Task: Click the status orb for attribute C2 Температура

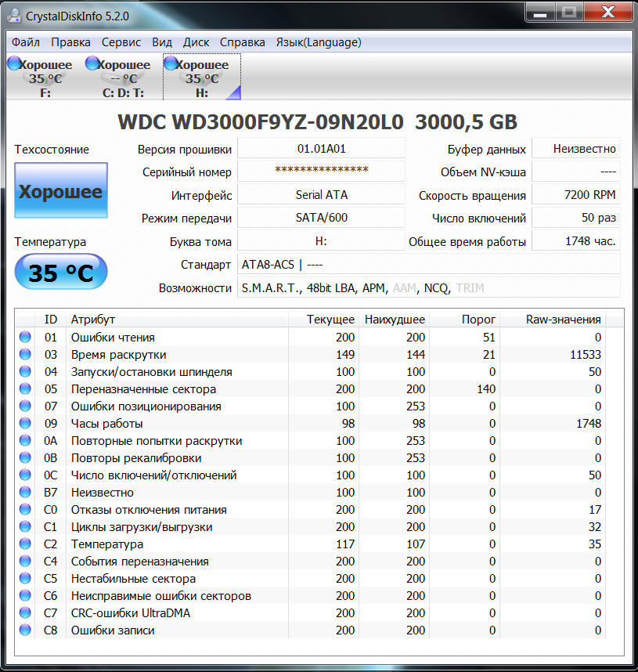Action: 25,544
